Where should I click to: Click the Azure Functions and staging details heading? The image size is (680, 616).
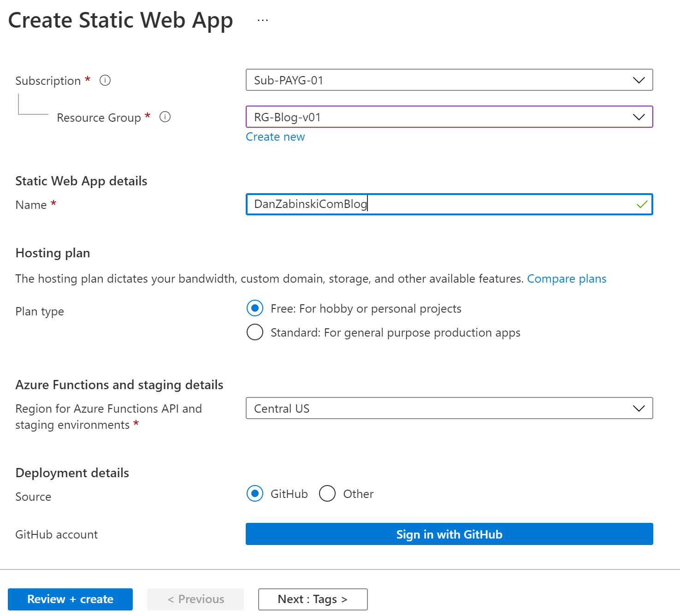119,385
